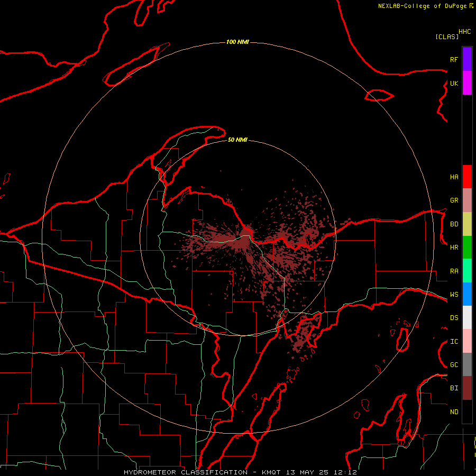Click the NEXLAB-College of DuPage credit text
Screen dimensions: 476x476
tap(423, 6)
